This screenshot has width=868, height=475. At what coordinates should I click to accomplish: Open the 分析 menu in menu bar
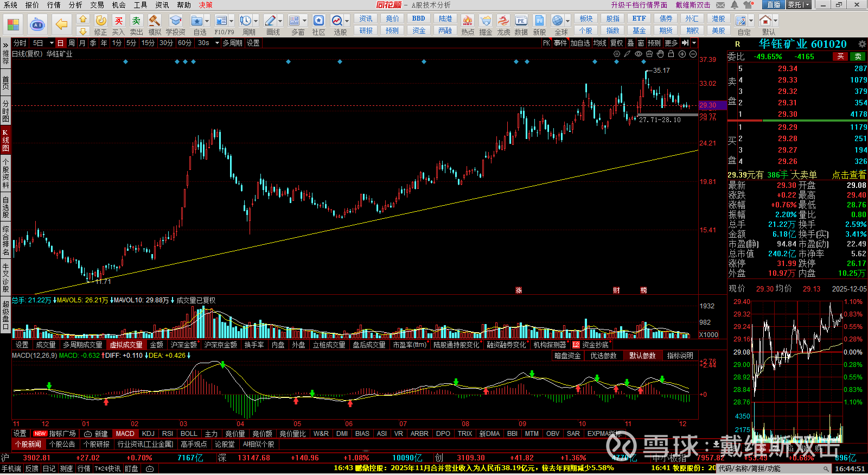pos(75,5)
